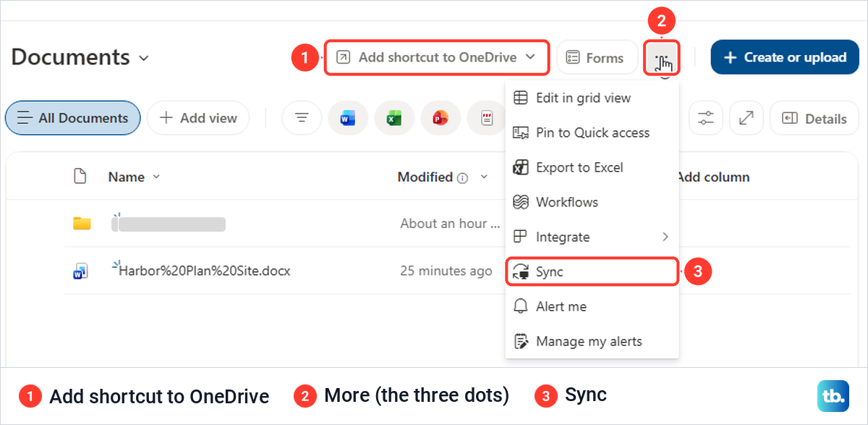Open Workflows menu entry
Image resolution: width=868 pixels, height=425 pixels.
[x=592, y=202]
